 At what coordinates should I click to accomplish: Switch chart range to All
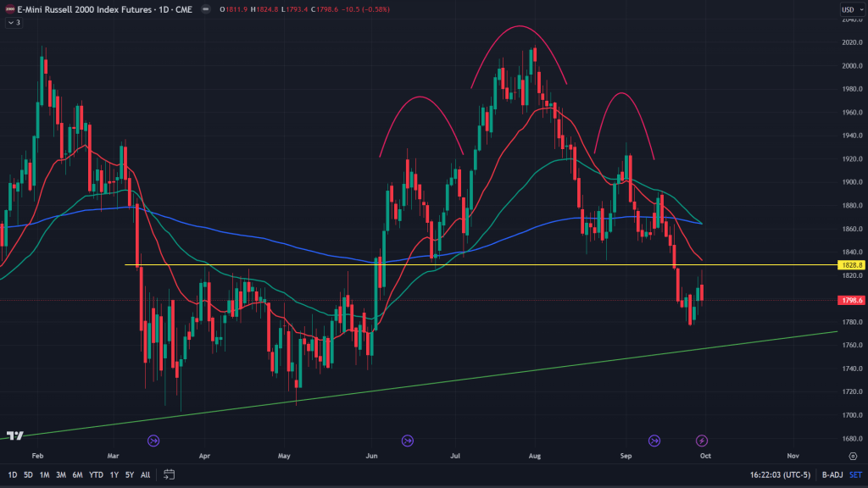[146, 474]
